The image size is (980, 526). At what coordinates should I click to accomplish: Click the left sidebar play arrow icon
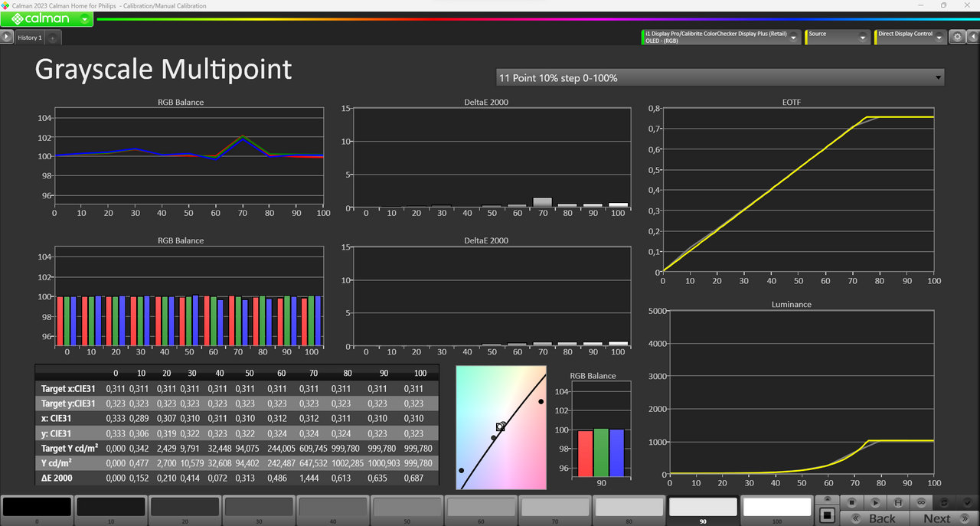pos(7,37)
